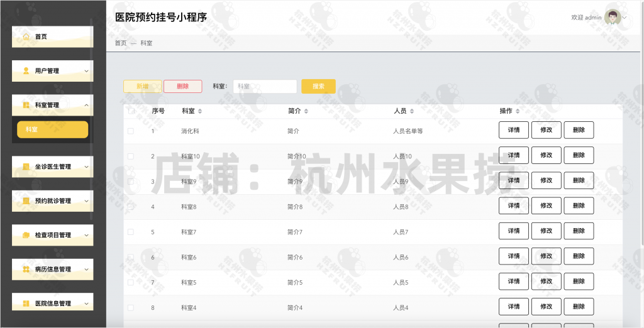This screenshot has width=644, height=328.
Task: Sort by 人员 column arrows
Action: pyautogui.click(x=411, y=111)
